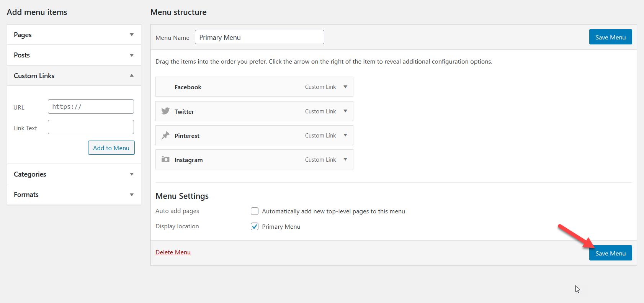Image resolution: width=644 pixels, height=303 pixels.
Task: Click Custom Link label on Twitter row
Action: (320, 111)
